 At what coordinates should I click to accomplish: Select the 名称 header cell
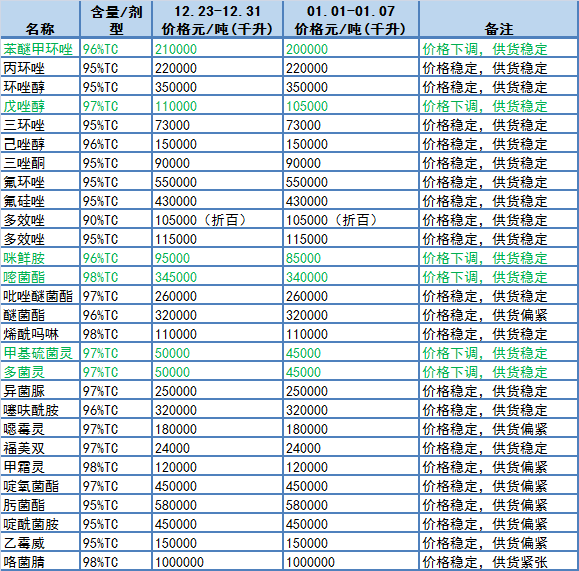click(x=40, y=19)
